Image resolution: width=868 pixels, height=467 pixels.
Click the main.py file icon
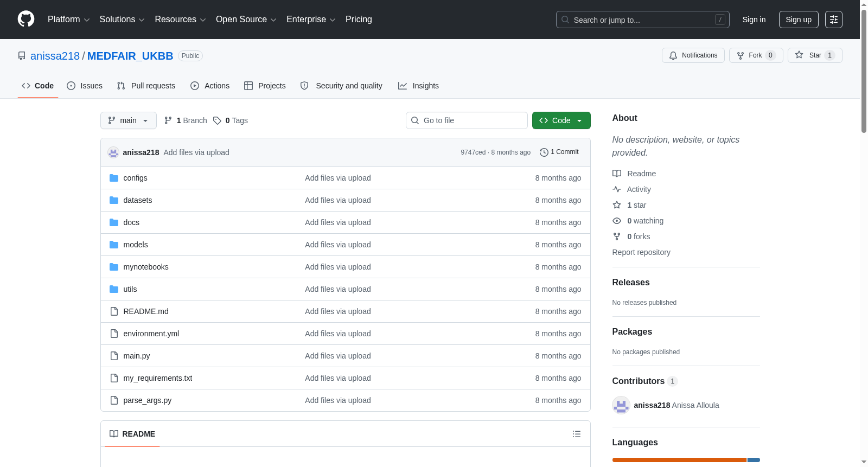click(114, 356)
